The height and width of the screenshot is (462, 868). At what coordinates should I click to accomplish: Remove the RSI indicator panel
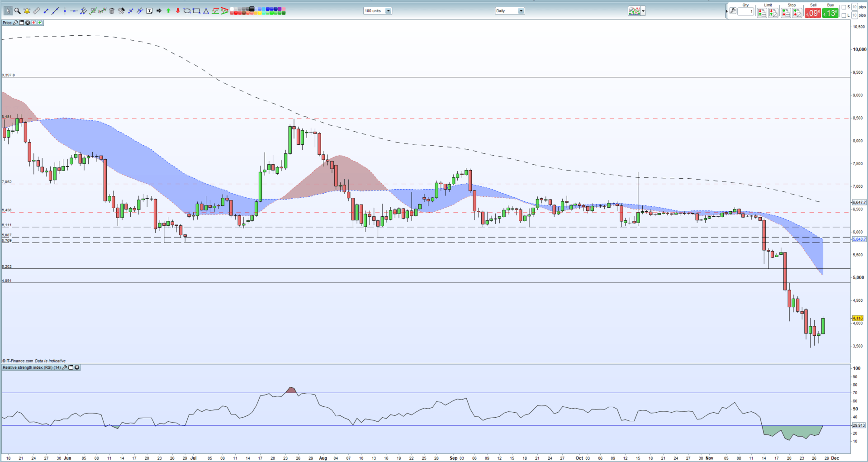77,367
